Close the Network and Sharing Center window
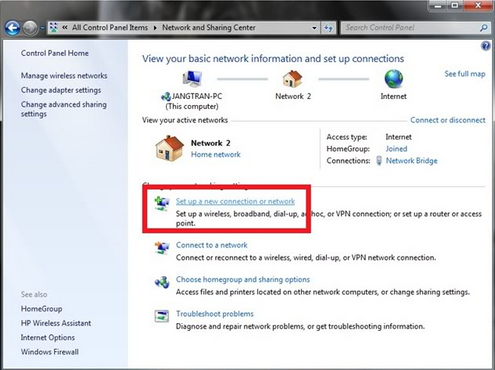This screenshot has height=370, width=495. pos(478,6)
